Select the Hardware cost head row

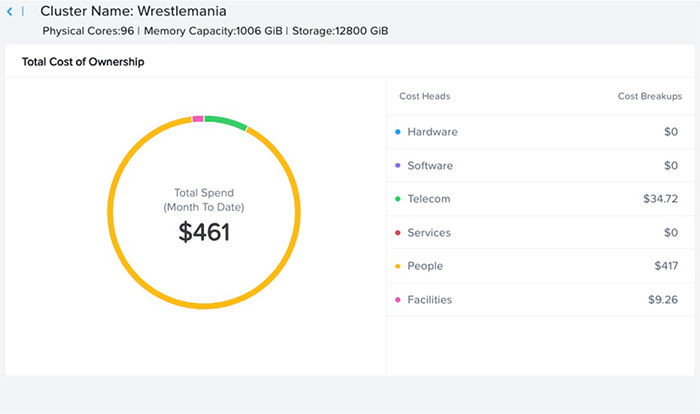pyautogui.click(x=541, y=132)
